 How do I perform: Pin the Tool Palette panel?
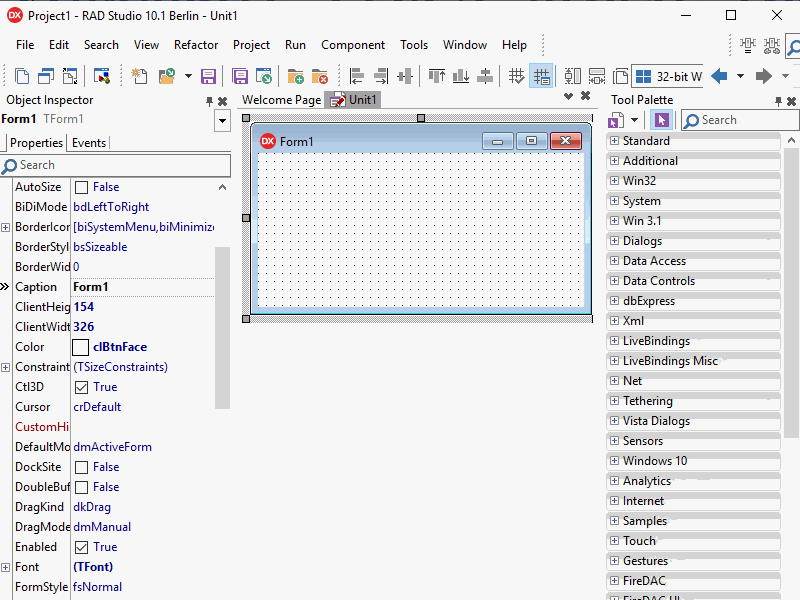coord(778,102)
